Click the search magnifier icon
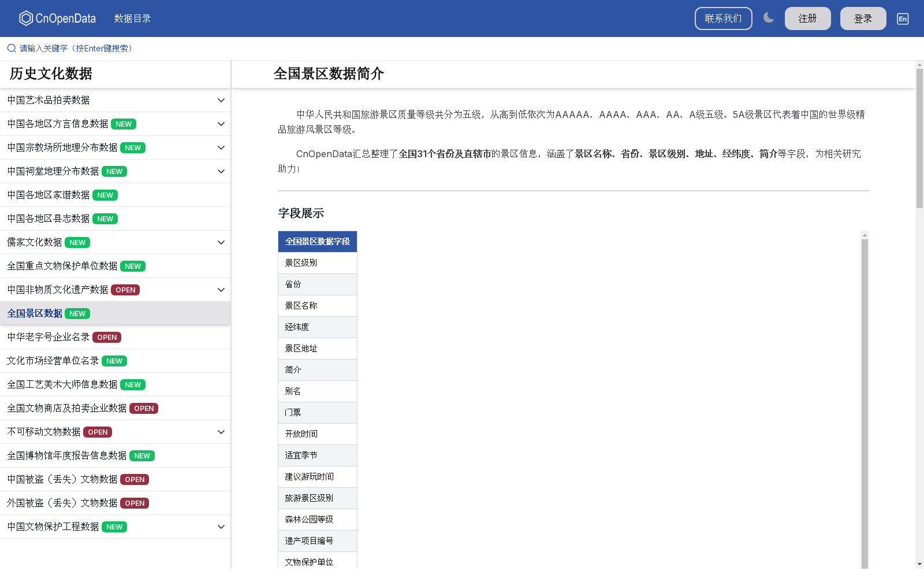Screen dimensions: 924x578 [12, 48]
